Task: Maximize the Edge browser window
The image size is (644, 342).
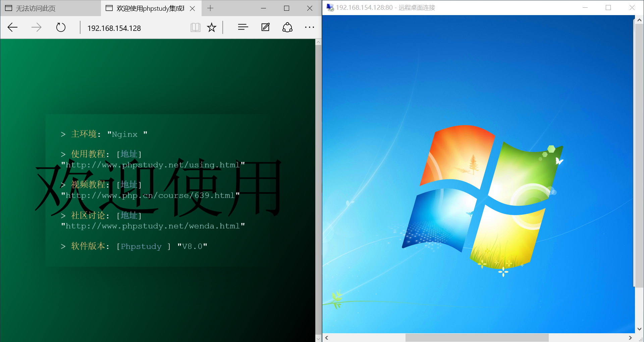Action: [x=286, y=8]
